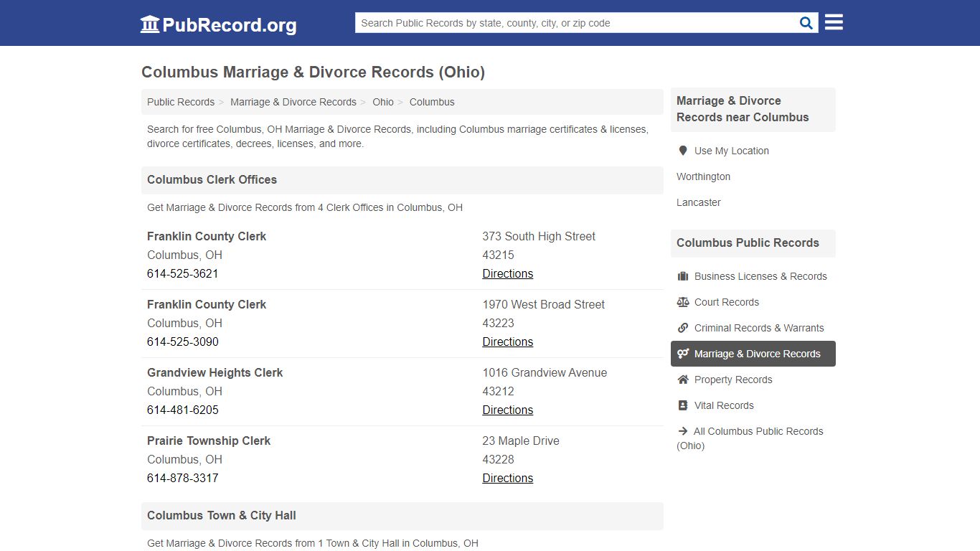Click the Columbus Town & City Hall heading

(222, 515)
